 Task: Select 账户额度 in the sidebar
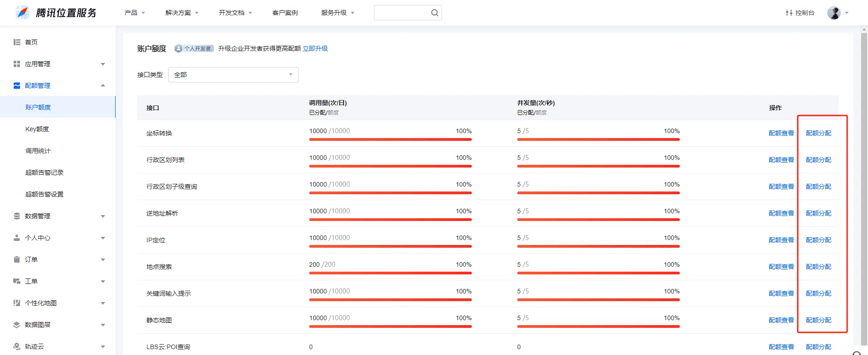pyautogui.click(x=58, y=107)
